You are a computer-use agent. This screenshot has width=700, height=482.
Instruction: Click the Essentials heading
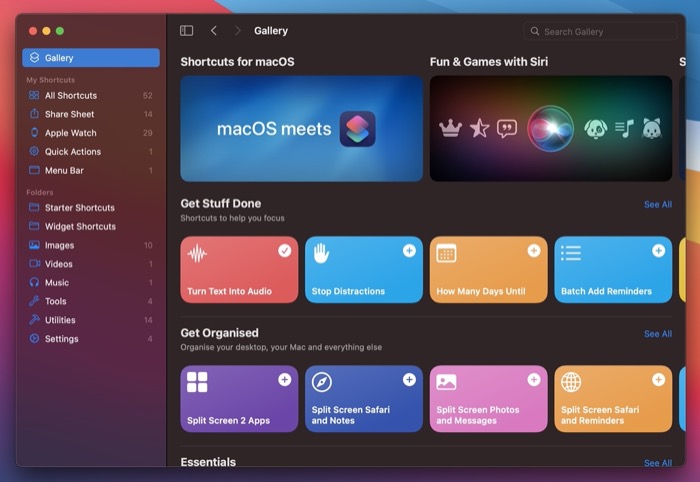click(x=208, y=462)
